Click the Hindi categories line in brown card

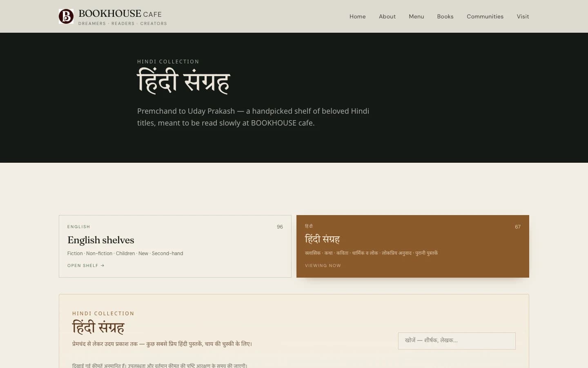371,253
